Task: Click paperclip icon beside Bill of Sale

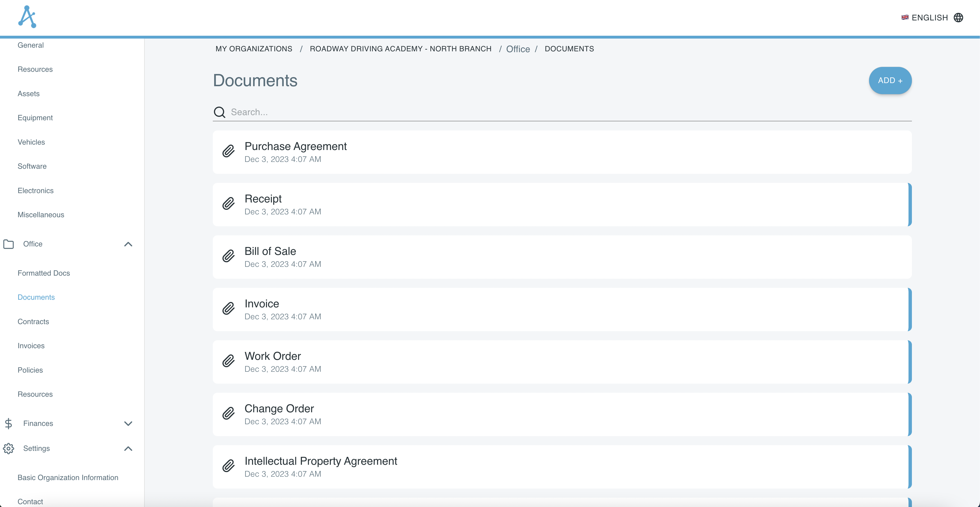Action: [228, 257]
